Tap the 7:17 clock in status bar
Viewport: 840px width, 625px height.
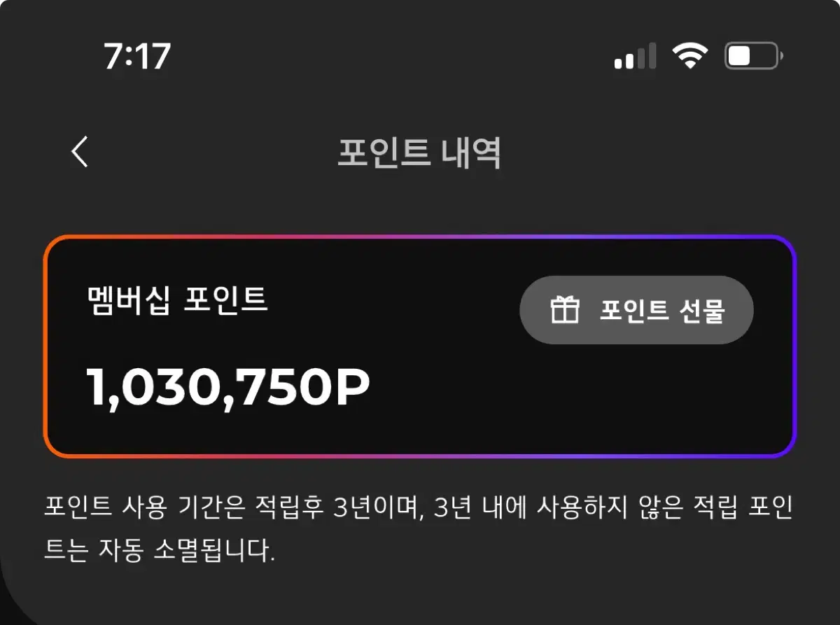tap(137, 55)
